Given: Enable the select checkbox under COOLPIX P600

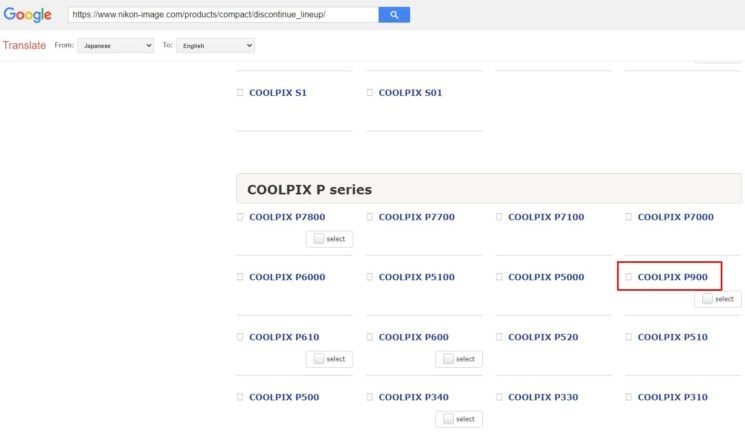Looking at the screenshot, I should pos(449,359).
